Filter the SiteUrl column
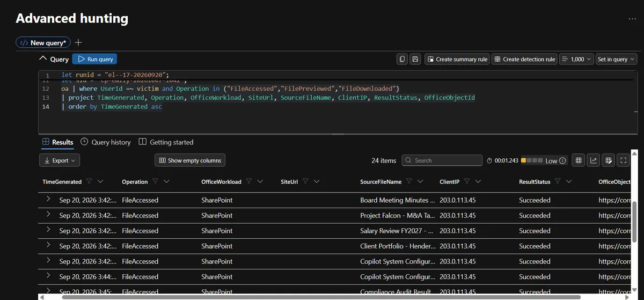 pos(305,181)
